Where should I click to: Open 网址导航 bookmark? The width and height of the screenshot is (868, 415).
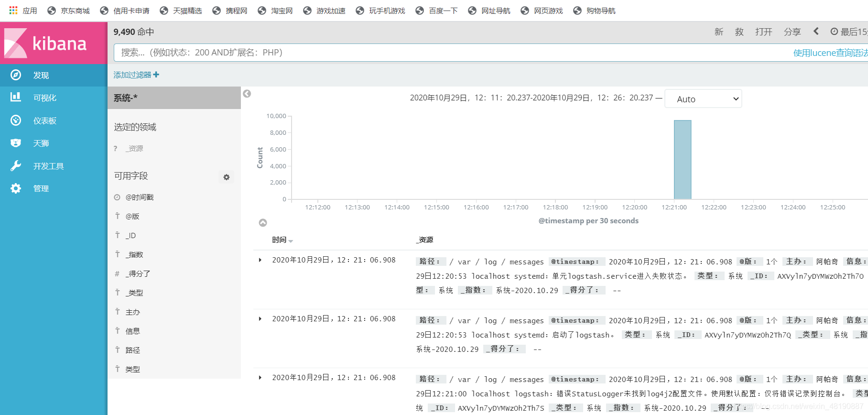coord(489,11)
